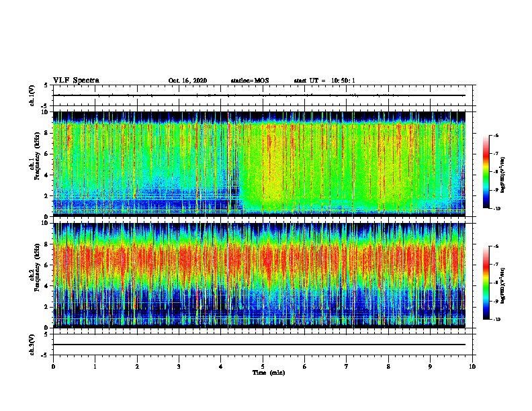Click time axis tick label "6"
The image size is (532, 411).
[x=305, y=367]
